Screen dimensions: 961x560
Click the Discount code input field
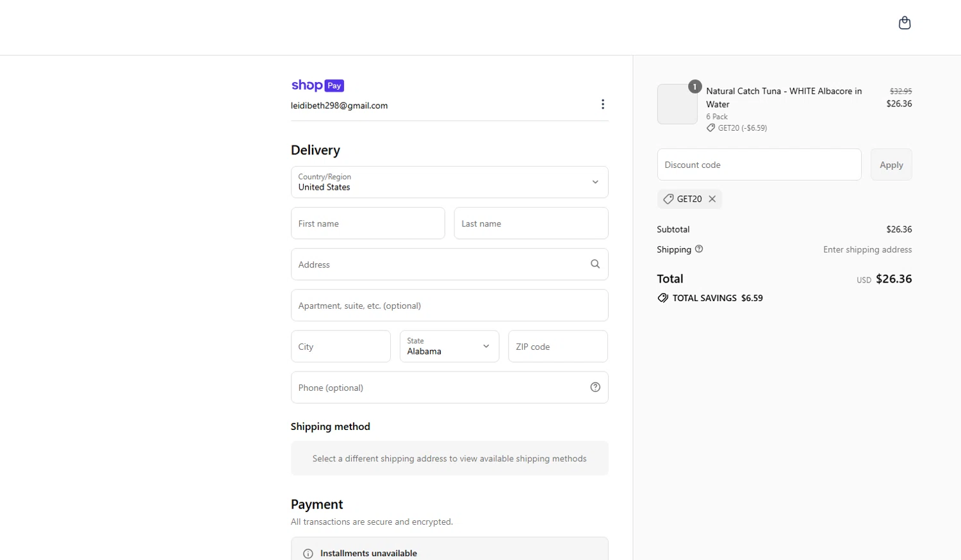tap(759, 165)
